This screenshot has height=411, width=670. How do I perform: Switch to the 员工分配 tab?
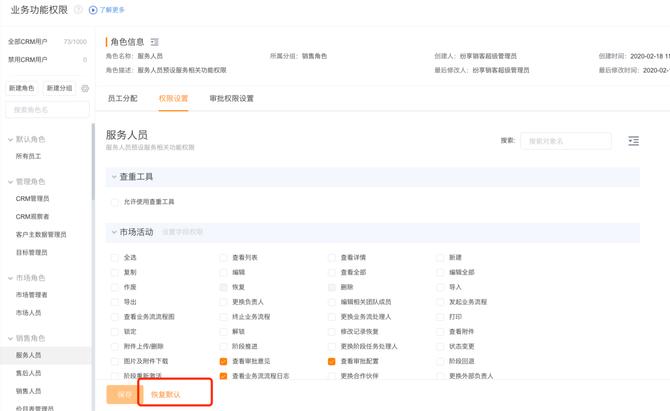pyautogui.click(x=122, y=99)
